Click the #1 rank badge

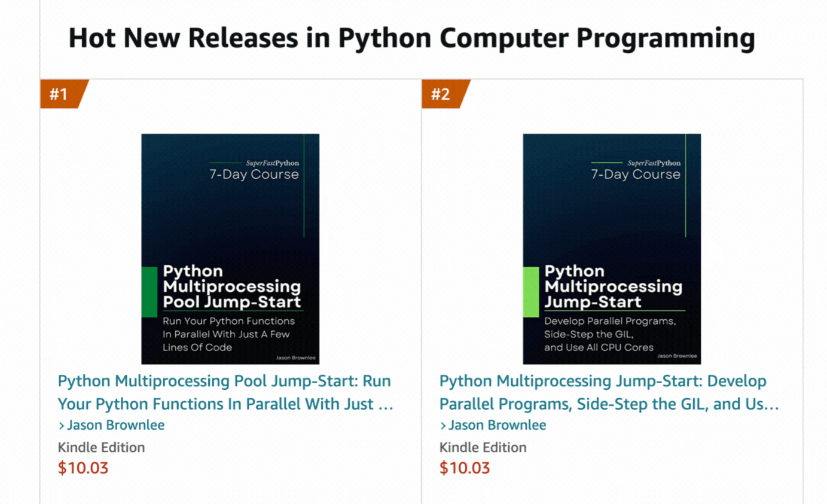tap(60, 94)
